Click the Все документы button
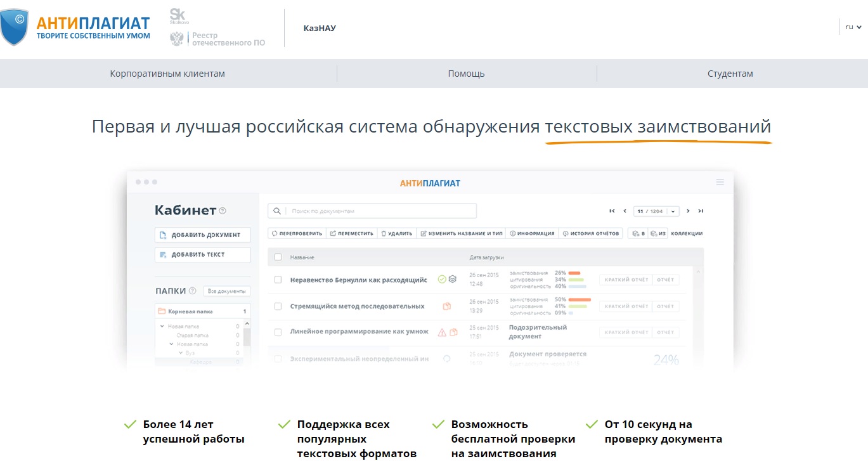 point(227,291)
